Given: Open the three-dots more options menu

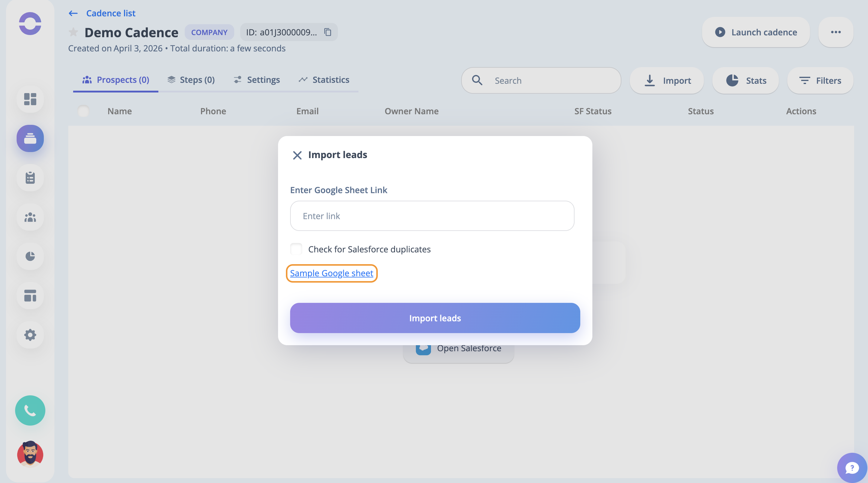Looking at the screenshot, I should point(835,32).
